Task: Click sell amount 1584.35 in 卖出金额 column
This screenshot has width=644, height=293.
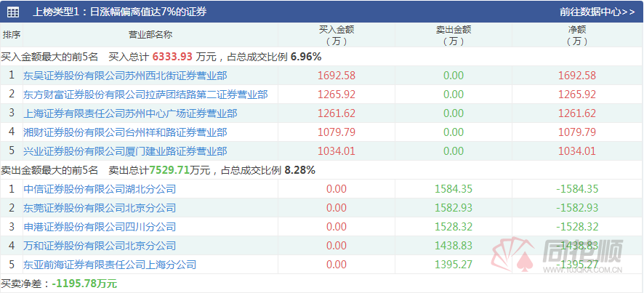Action: point(454,189)
